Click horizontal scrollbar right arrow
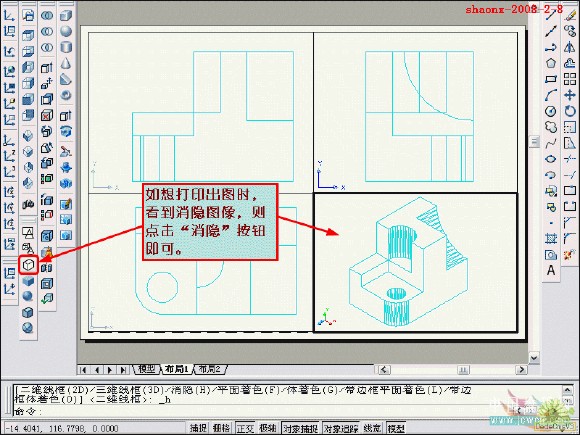Viewport: 580px width, 435px height. tap(522, 370)
